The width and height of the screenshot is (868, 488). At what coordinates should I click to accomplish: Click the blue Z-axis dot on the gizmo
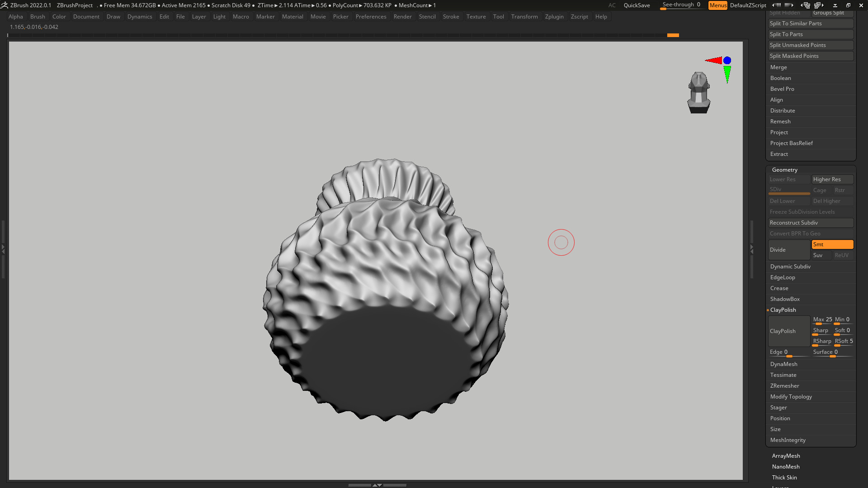coord(727,60)
